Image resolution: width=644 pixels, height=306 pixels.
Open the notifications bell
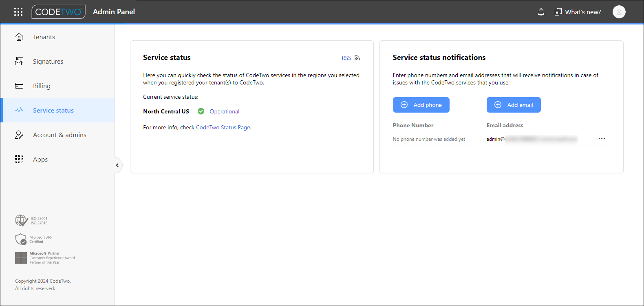tap(541, 12)
